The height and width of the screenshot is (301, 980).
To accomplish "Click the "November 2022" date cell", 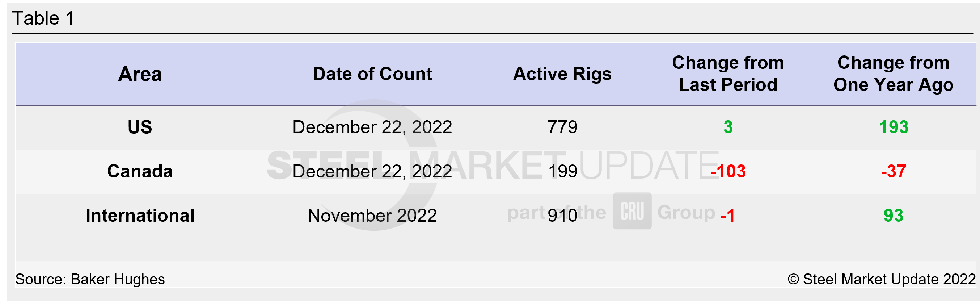I will tap(372, 215).
